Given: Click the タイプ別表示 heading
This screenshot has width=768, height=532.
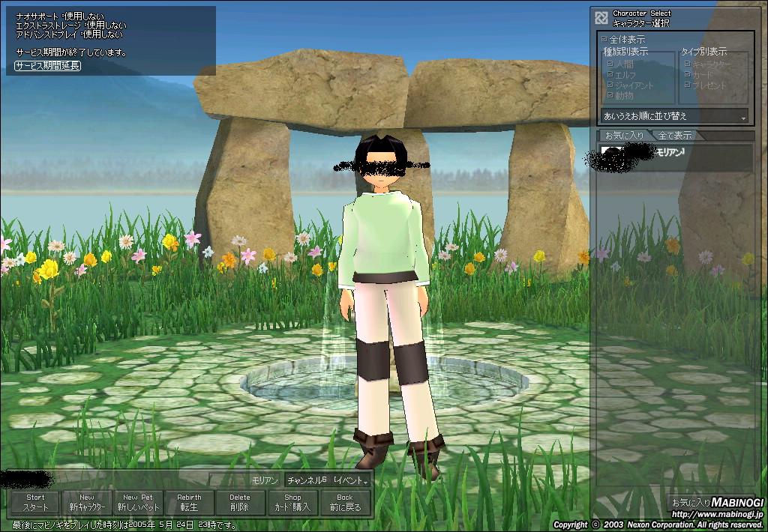Looking at the screenshot, I should pyautogui.click(x=703, y=52).
